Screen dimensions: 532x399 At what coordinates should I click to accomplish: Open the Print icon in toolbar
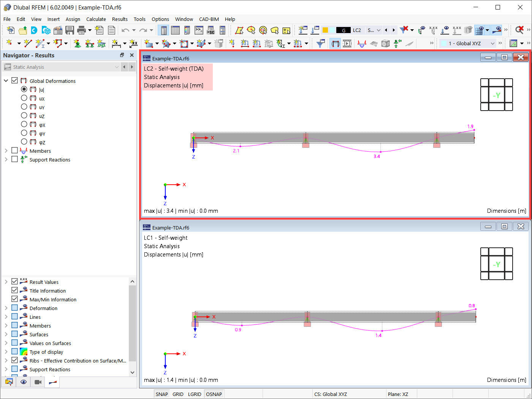(81, 30)
